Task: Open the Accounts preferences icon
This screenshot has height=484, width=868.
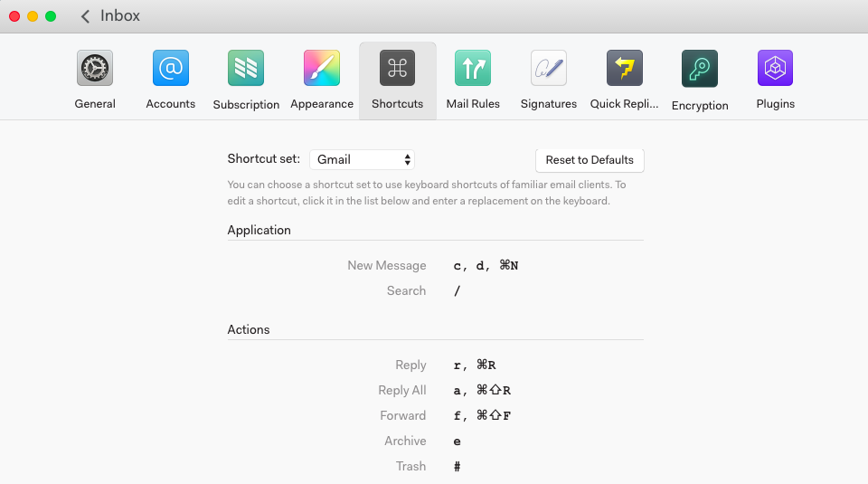Action: click(171, 69)
